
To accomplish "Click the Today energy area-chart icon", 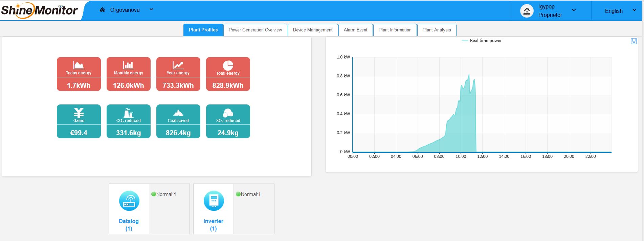I will point(79,65).
